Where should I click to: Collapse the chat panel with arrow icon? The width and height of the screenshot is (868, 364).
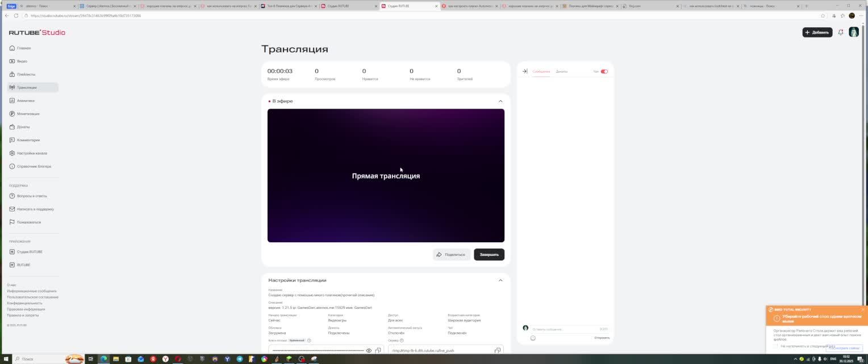[x=525, y=71]
